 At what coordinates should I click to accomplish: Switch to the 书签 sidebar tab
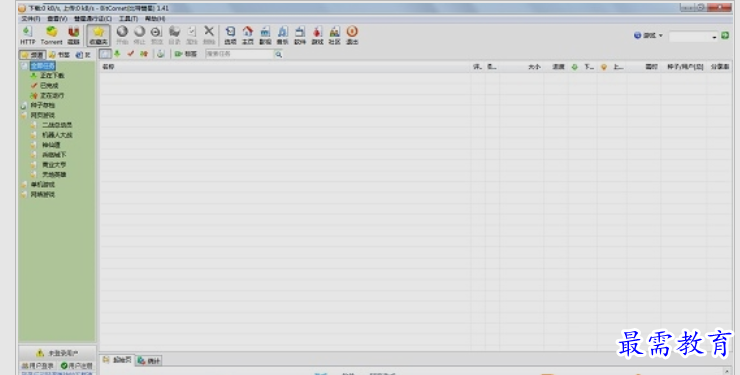[x=59, y=55]
